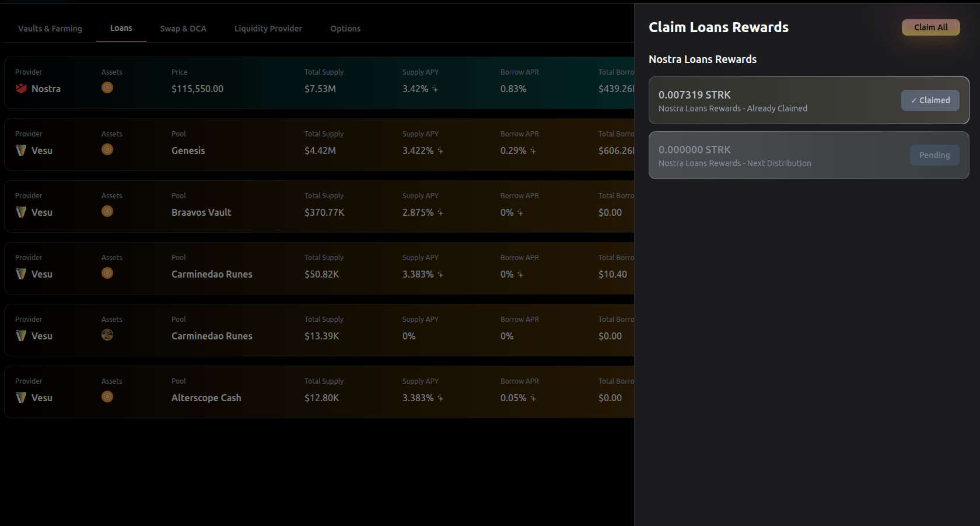Click sparkle beside $10.40 row's 0% borrow APR

[520, 275]
